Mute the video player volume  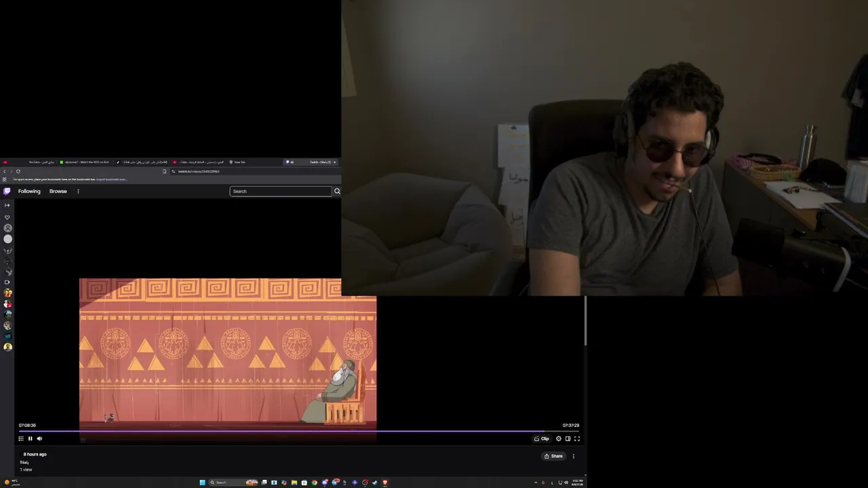pos(39,439)
